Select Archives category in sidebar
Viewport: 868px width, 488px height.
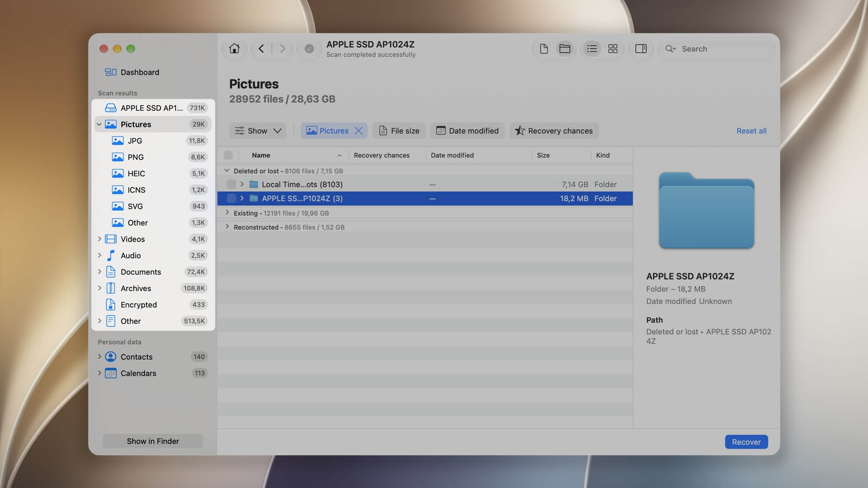(x=153, y=288)
